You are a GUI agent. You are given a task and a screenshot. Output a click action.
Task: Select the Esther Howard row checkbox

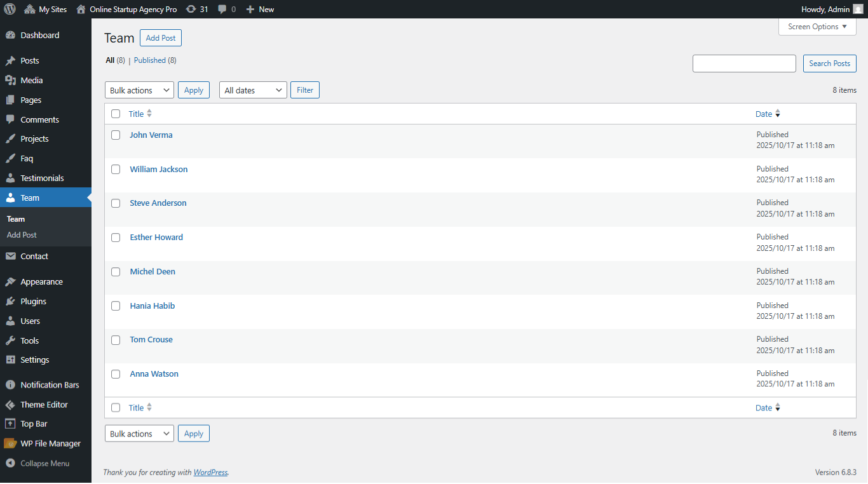(116, 238)
